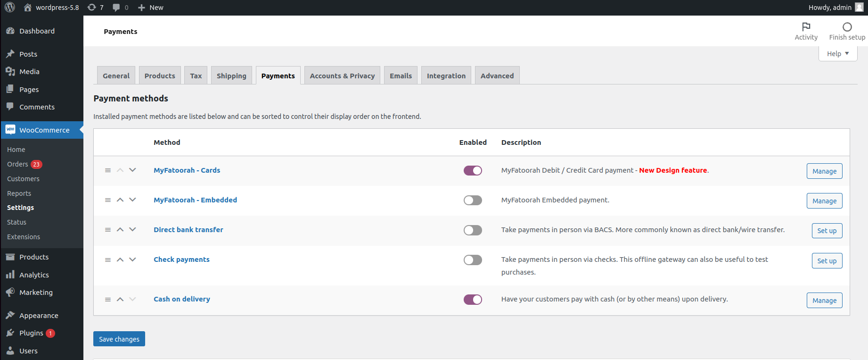Click drag handle for MyFatoorah - Cards row
The image size is (868, 360).
[108, 170]
